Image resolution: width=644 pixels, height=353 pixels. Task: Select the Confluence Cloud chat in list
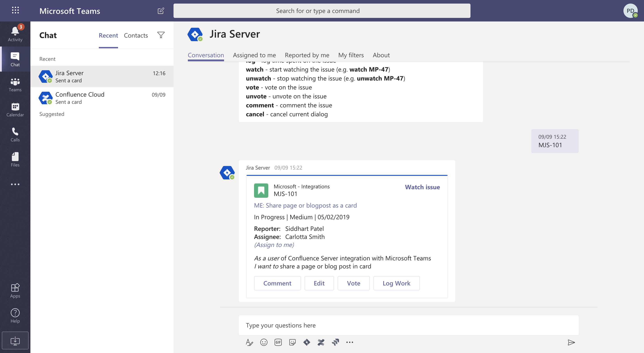coord(102,98)
